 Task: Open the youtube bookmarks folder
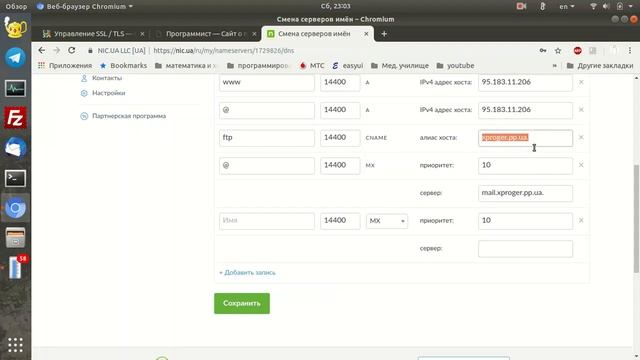455,65
